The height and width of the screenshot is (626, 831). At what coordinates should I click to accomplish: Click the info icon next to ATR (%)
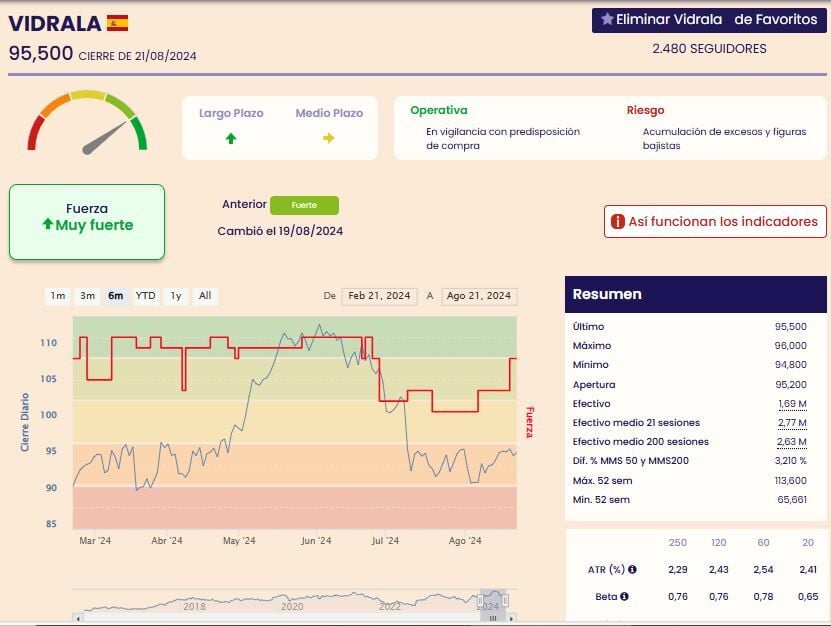pos(632,569)
